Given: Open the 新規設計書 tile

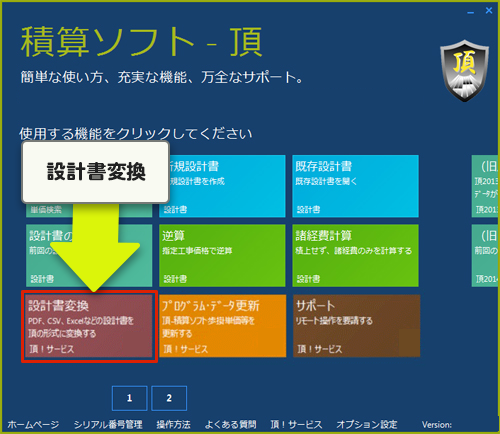Looking at the screenshot, I should point(222,186).
